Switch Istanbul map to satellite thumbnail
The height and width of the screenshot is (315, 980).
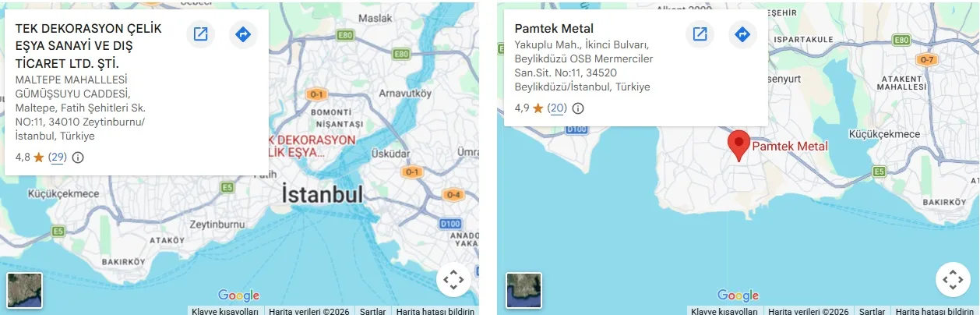tap(24, 290)
